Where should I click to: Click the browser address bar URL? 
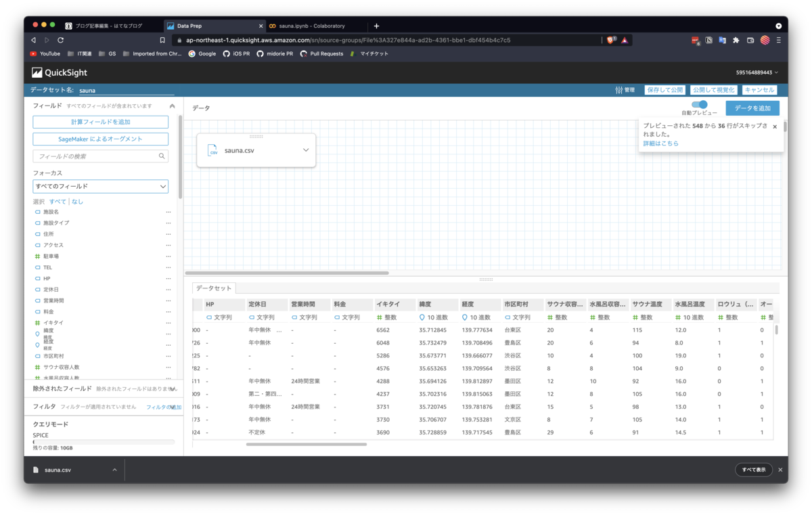pos(348,40)
